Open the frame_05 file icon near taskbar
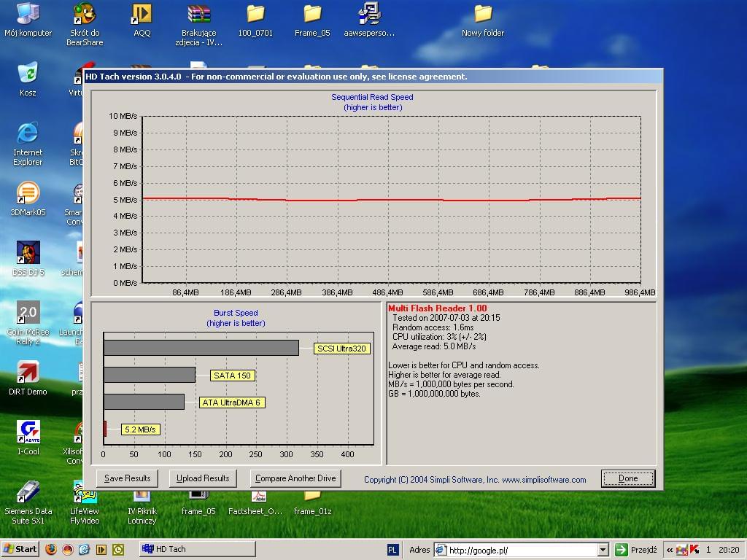Screen dimensions: 747x560 [x=198, y=503]
